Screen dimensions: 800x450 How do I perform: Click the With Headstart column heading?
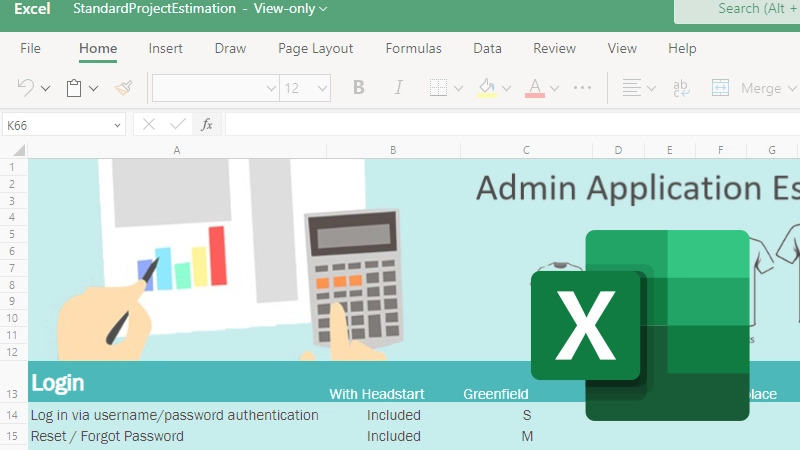[x=377, y=394]
